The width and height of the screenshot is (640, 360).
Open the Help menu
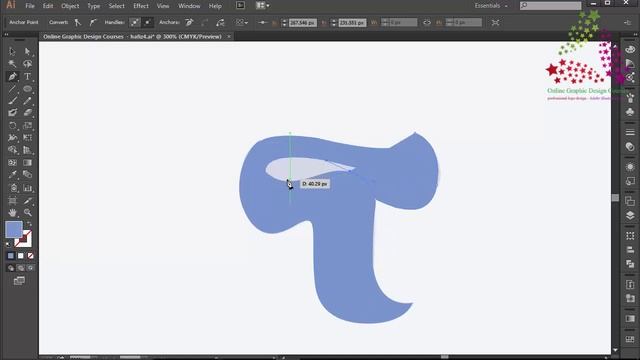215,6
